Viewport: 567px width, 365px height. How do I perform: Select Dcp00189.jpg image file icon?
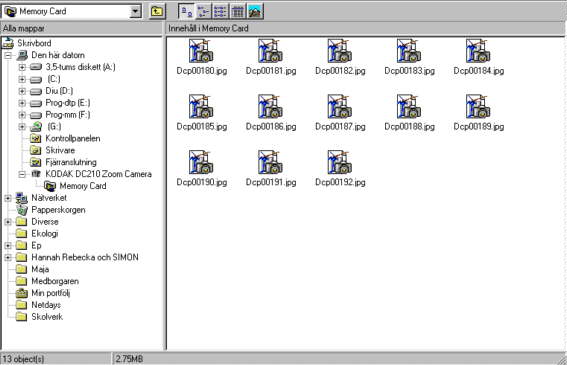478,107
